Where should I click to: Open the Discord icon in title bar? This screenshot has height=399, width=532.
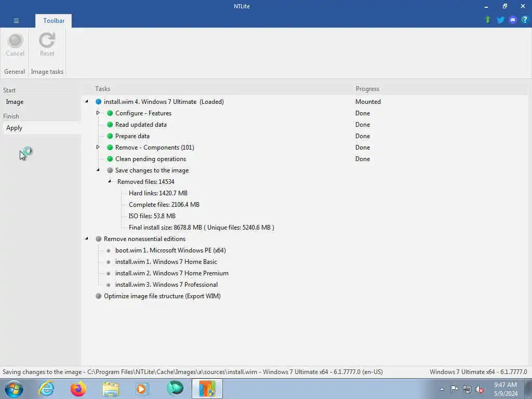click(513, 20)
